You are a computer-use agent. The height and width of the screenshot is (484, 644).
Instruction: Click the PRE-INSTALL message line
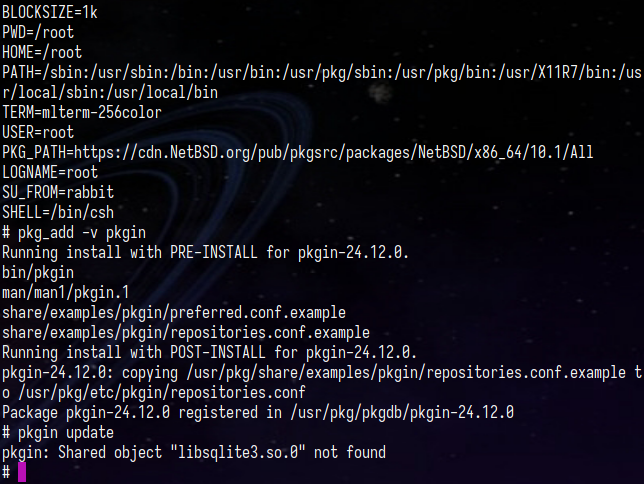(205, 252)
